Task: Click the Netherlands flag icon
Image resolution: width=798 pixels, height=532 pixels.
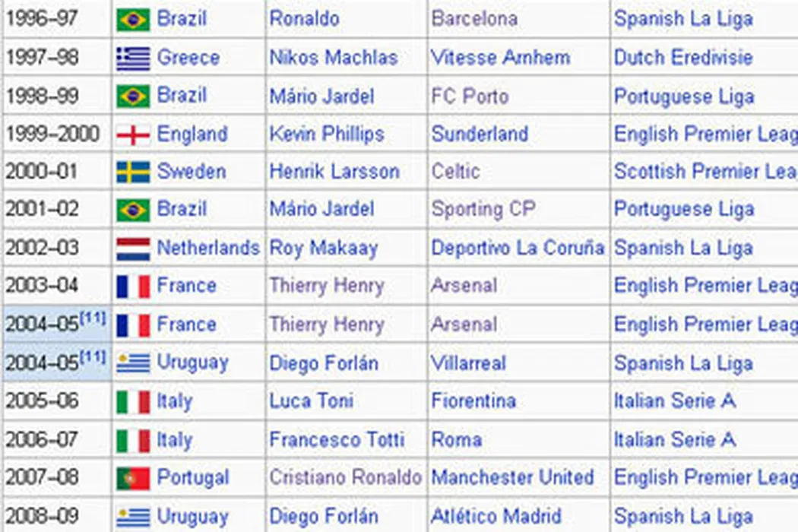Action: pos(133,249)
